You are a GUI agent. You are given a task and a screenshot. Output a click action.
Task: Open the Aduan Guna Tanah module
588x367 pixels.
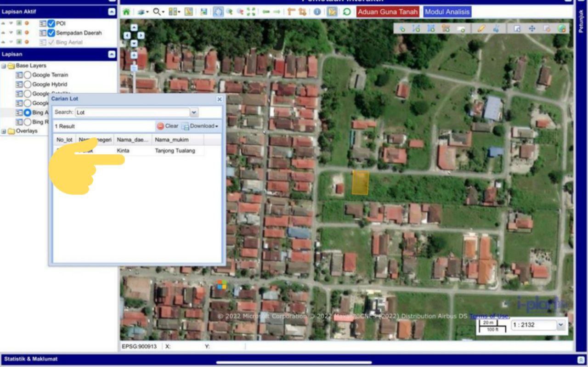pyautogui.click(x=388, y=12)
